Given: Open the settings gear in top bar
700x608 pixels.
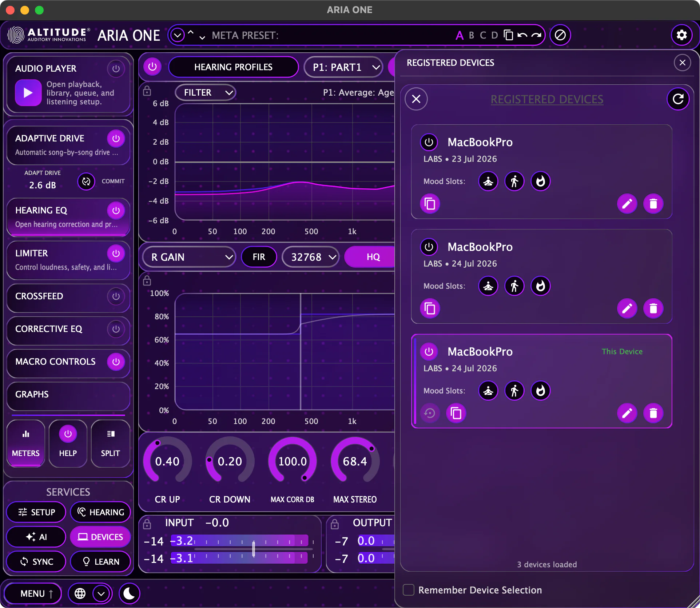Looking at the screenshot, I should point(681,35).
